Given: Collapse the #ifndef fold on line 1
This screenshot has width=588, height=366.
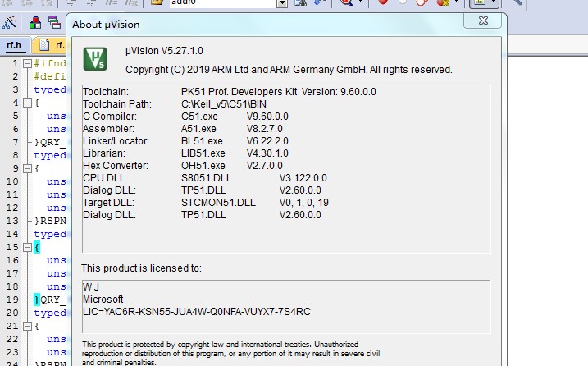Looking at the screenshot, I should tap(27, 63).
